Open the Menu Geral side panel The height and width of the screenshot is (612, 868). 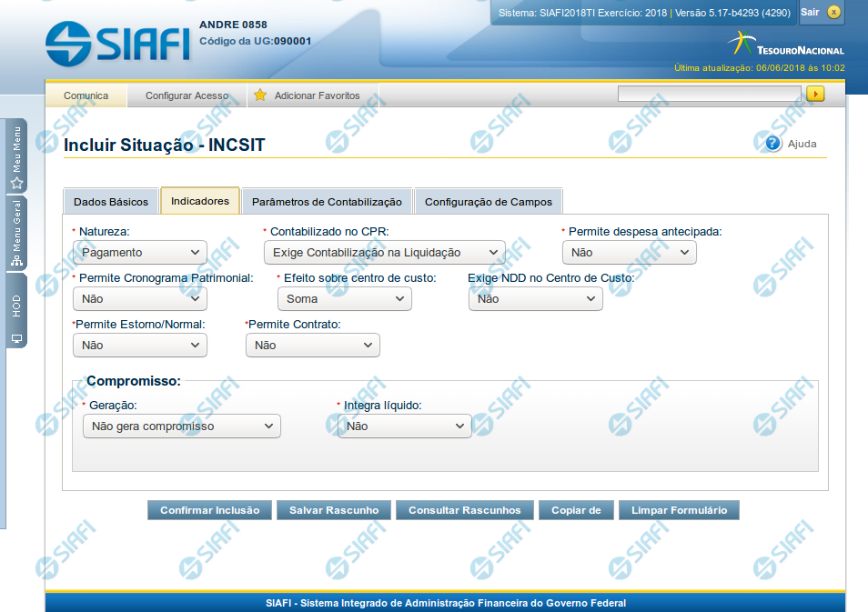click(16, 235)
